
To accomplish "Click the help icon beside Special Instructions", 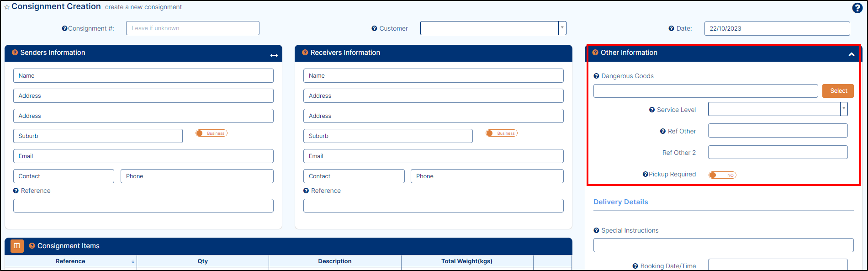I will point(596,231).
